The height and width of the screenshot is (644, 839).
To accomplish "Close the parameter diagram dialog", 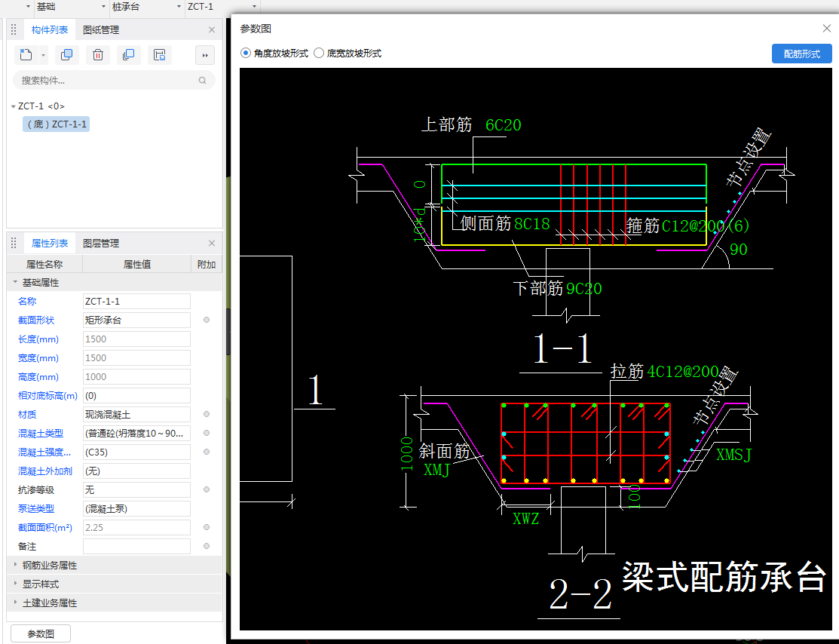I will click(827, 29).
